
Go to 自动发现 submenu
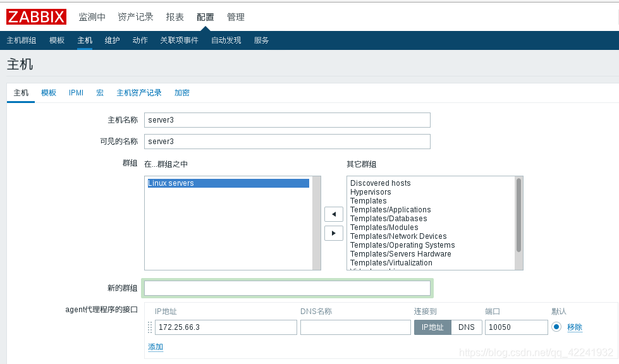coord(226,40)
